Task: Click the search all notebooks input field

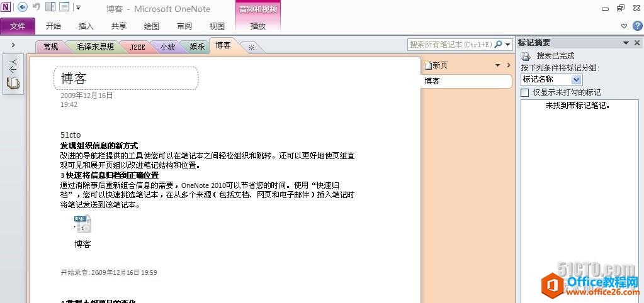Action: pyautogui.click(x=451, y=44)
